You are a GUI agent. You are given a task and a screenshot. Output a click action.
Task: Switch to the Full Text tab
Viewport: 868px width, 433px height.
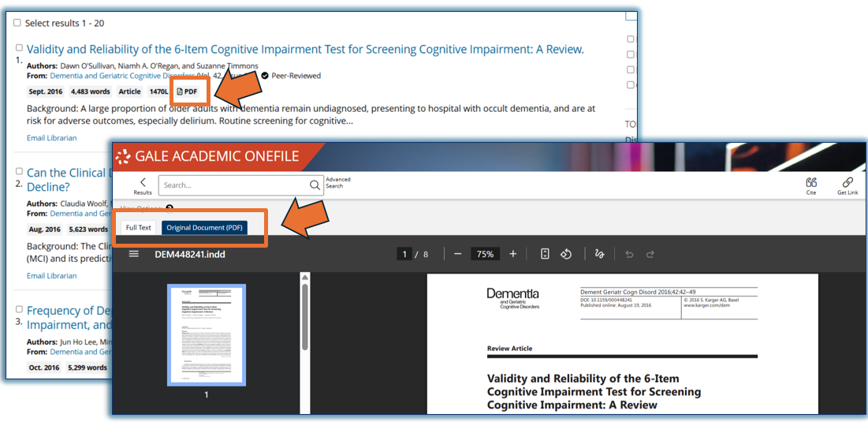(139, 228)
